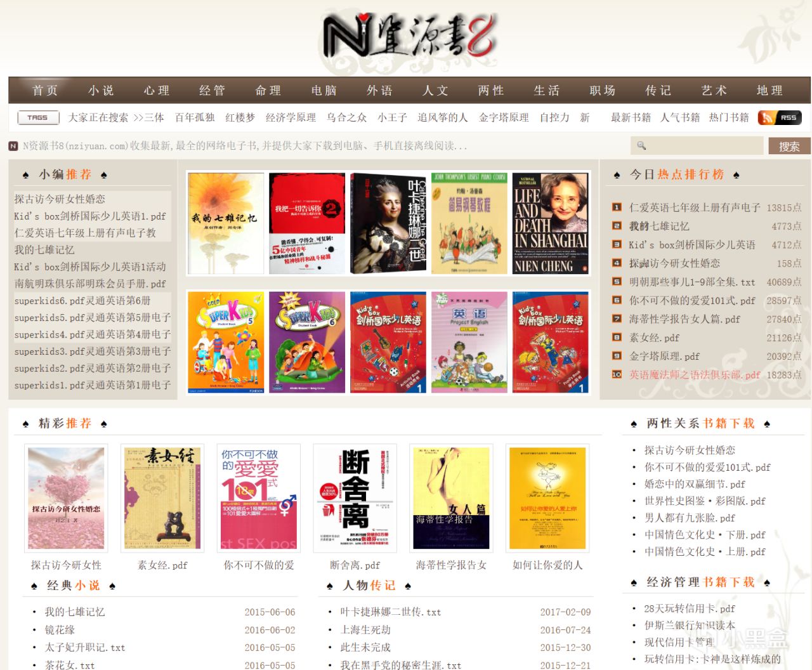
Task: Open the 心理 category
Action: [x=157, y=91]
